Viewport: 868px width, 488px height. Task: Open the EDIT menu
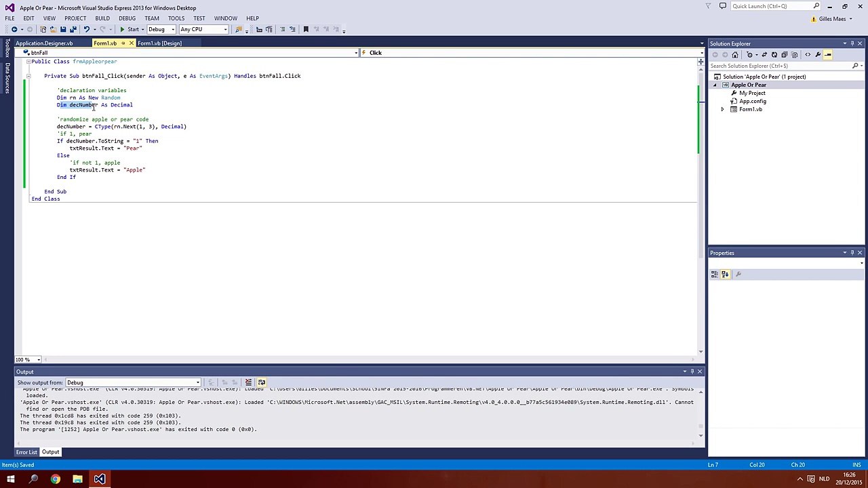pyautogui.click(x=28, y=18)
